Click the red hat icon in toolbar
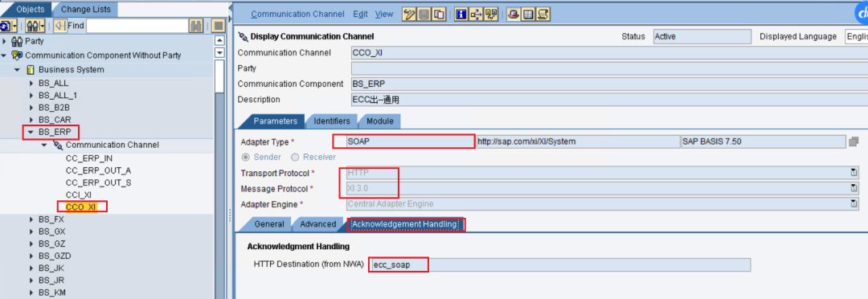 tap(514, 14)
